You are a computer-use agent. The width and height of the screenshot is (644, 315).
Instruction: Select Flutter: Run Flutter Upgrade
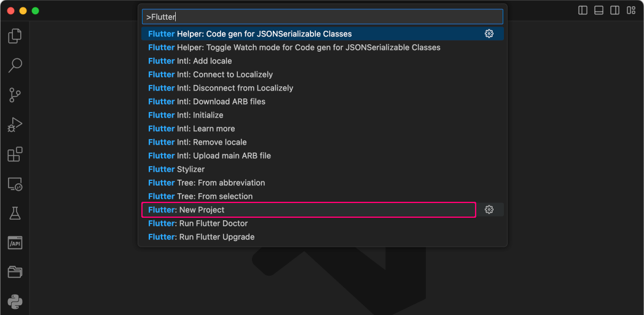[x=323, y=237]
